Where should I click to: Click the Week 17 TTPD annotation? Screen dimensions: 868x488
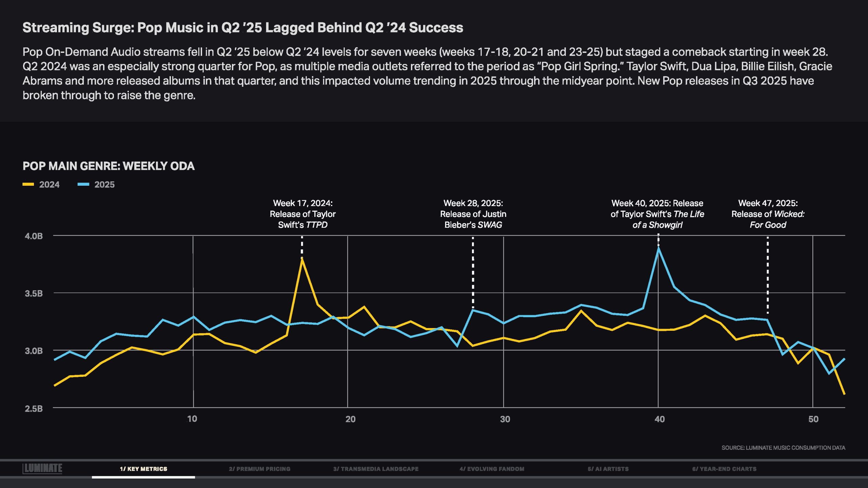pyautogui.click(x=302, y=214)
